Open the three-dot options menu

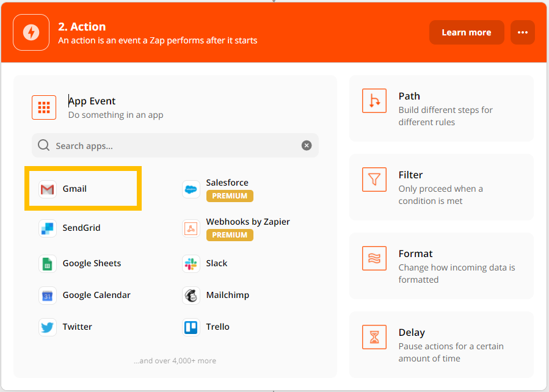[522, 32]
